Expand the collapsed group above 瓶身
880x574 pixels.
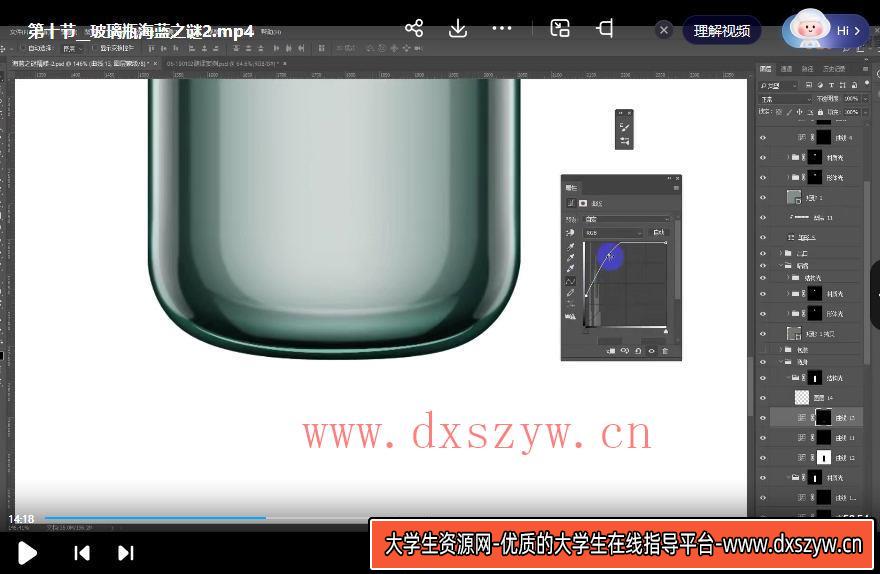(x=781, y=350)
